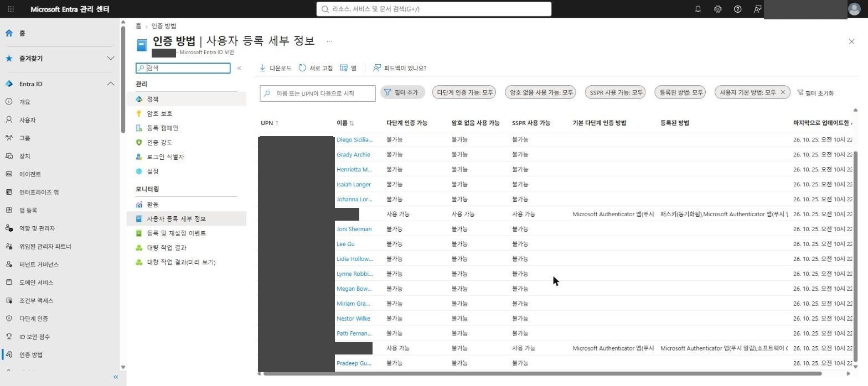Open user Lee Gu link
The width and height of the screenshot is (868, 386).
345,244
